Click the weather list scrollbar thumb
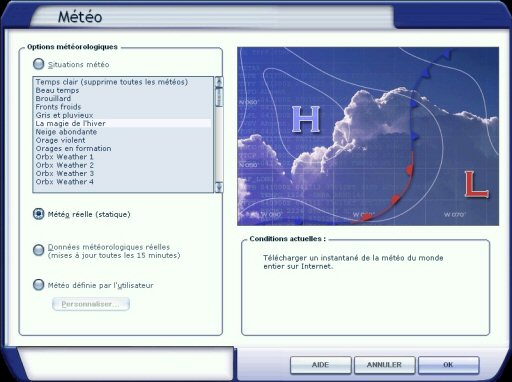 pyautogui.click(x=219, y=97)
